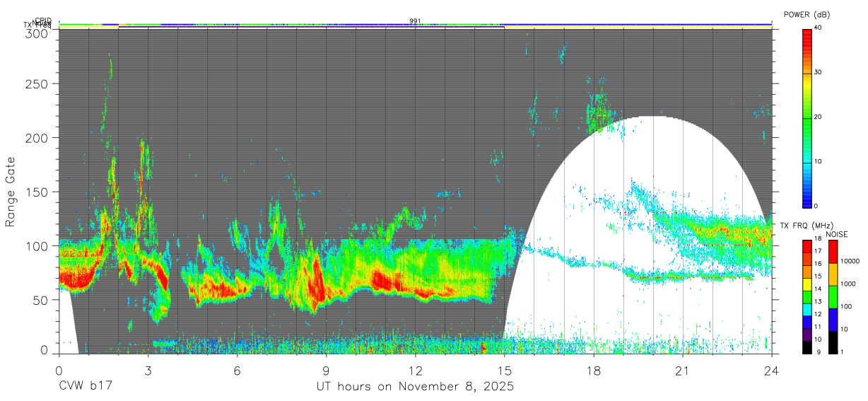Click the 24 hour tick label
The width and height of the screenshot is (868, 401).
tap(771, 370)
